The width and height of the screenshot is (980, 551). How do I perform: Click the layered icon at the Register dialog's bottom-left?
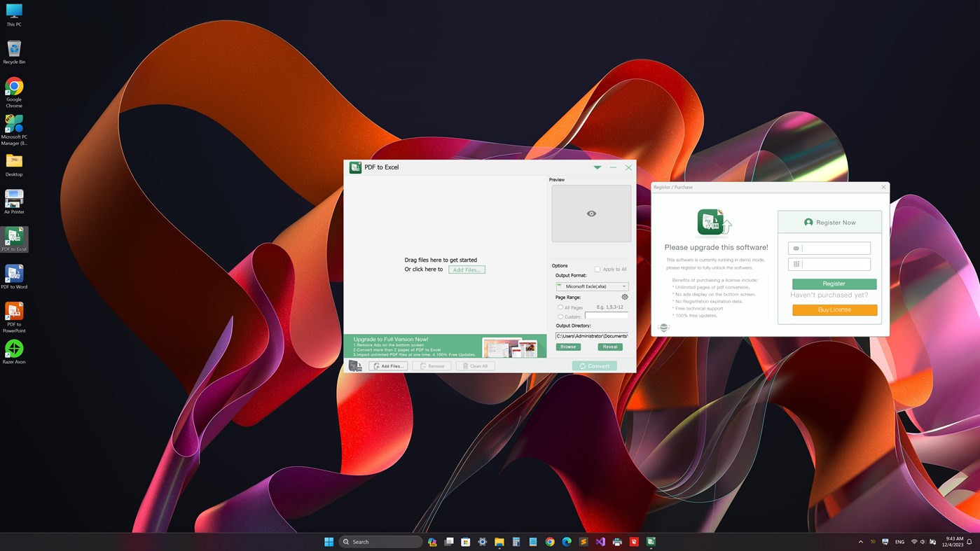[663, 328]
